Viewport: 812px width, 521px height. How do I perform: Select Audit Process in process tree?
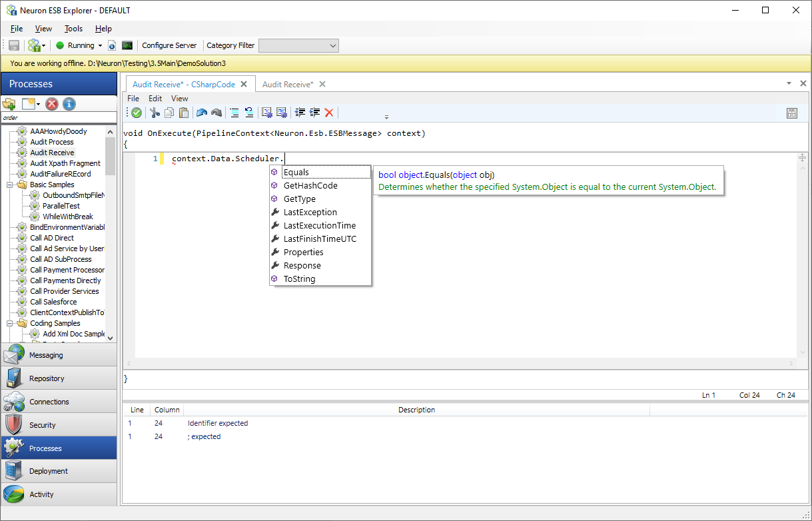pyautogui.click(x=52, y=142)
